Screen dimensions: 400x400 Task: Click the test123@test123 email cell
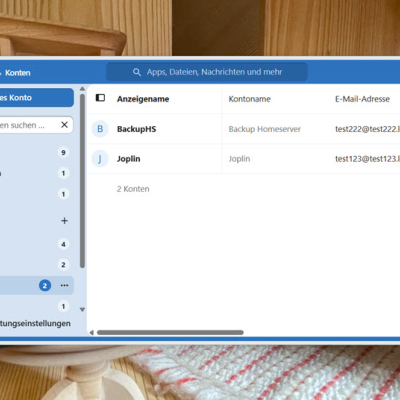pyautogui.click(x=367, y=159)
